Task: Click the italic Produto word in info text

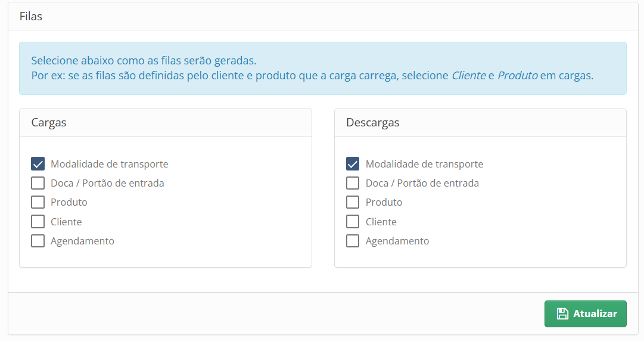Action: pyautogui.click(x=518, y=76)
